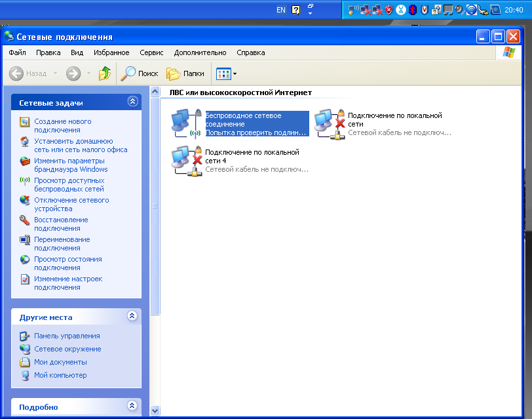Click the Views grid icon

223,73
